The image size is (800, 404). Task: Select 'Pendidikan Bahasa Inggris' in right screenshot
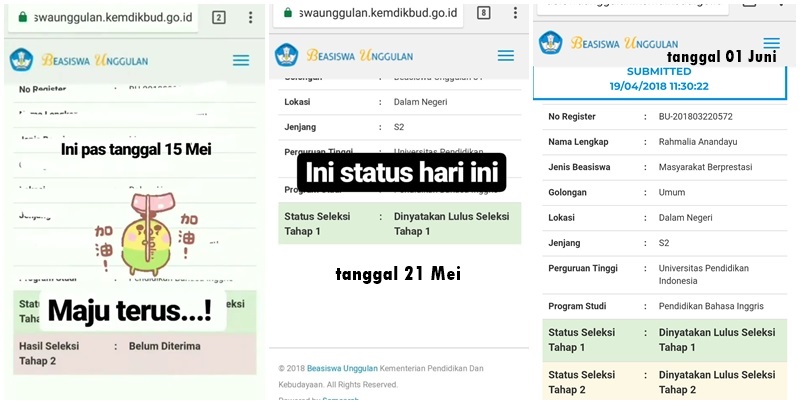(711, 306)
